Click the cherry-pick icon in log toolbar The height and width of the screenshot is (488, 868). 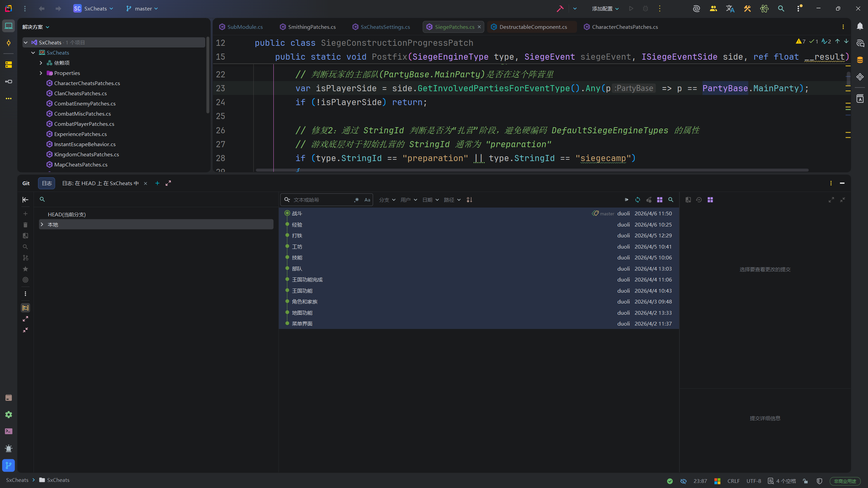coord(649,200)
